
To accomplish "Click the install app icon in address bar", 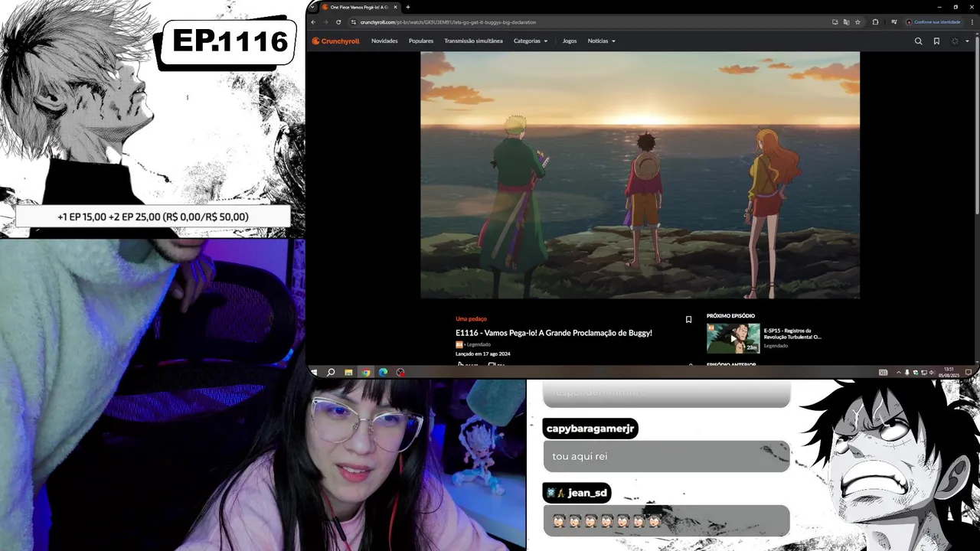I will point(835,22).
